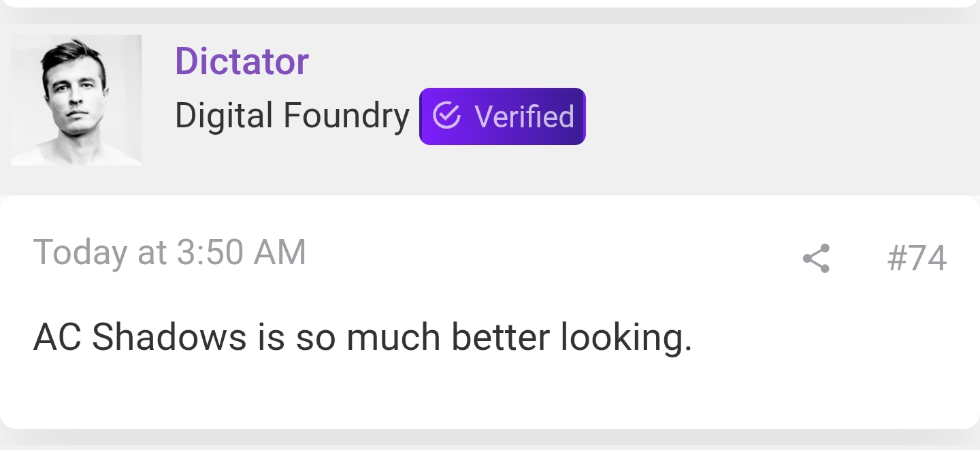
Task: Click the word Verified in the badge
Action: pyautogui.click(x=524, y=116)
